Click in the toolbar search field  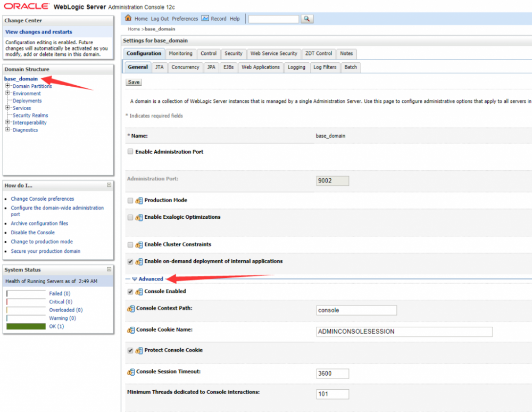click(x=273, y=19)
